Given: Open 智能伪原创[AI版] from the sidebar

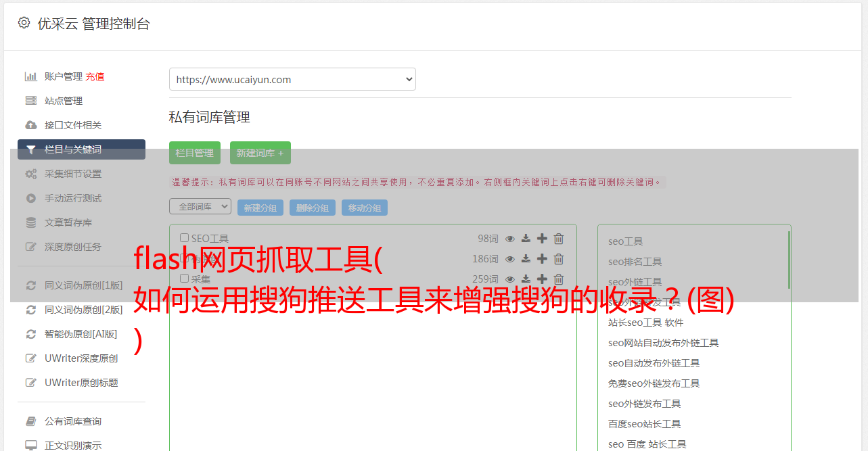Looking at the screenshot, I should click(81, 334).
